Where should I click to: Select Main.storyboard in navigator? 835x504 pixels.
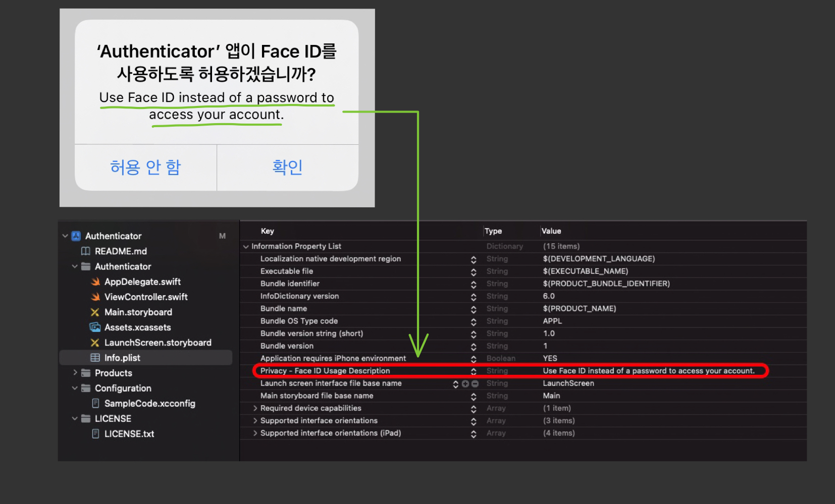tap(138, 312)
